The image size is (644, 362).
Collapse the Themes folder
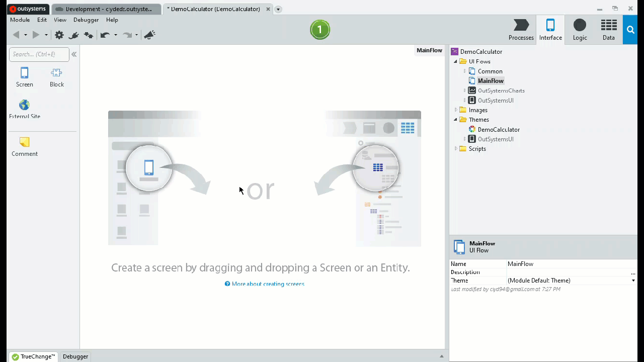tap(456, 120)
